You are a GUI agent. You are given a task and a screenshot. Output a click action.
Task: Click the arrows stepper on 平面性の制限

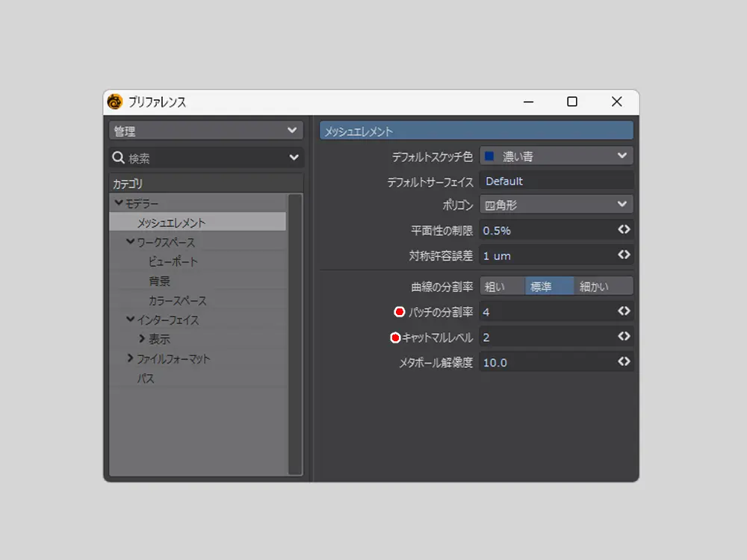tap(624, 230)
